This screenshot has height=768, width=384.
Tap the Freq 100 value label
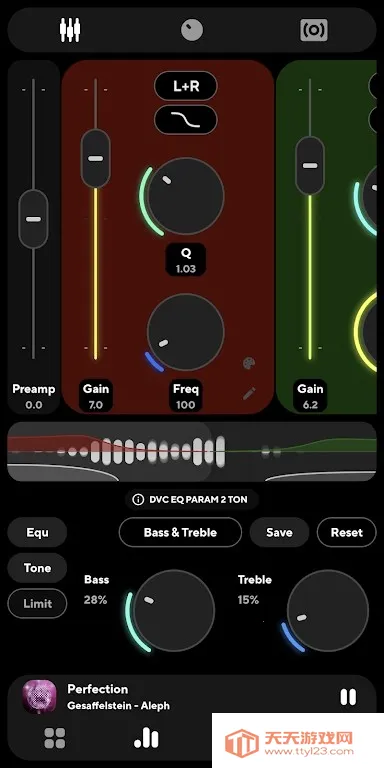tap(186, 395)
